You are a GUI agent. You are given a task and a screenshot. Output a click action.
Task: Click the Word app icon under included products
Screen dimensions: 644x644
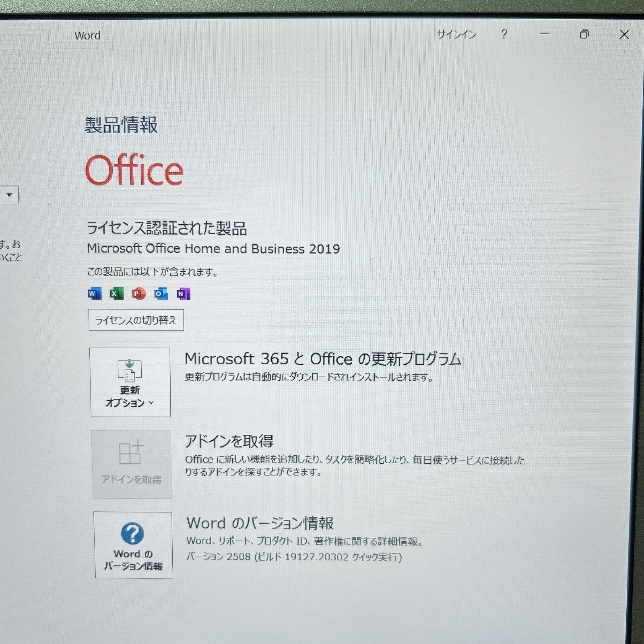coord(95,294)
